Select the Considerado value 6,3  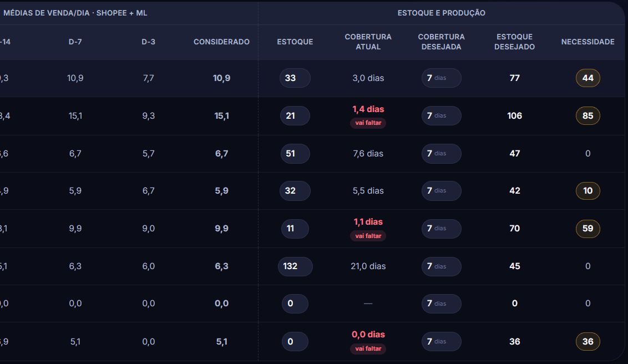click(x=221, y=266)
